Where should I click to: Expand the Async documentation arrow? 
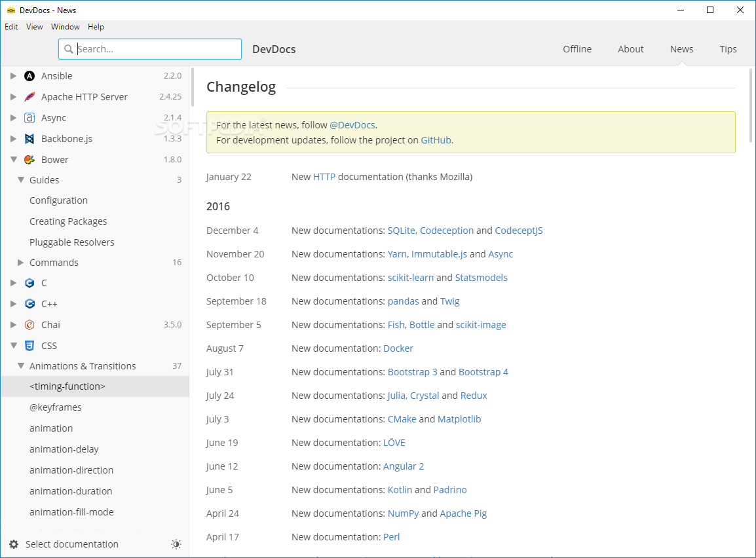click(14, 118)
